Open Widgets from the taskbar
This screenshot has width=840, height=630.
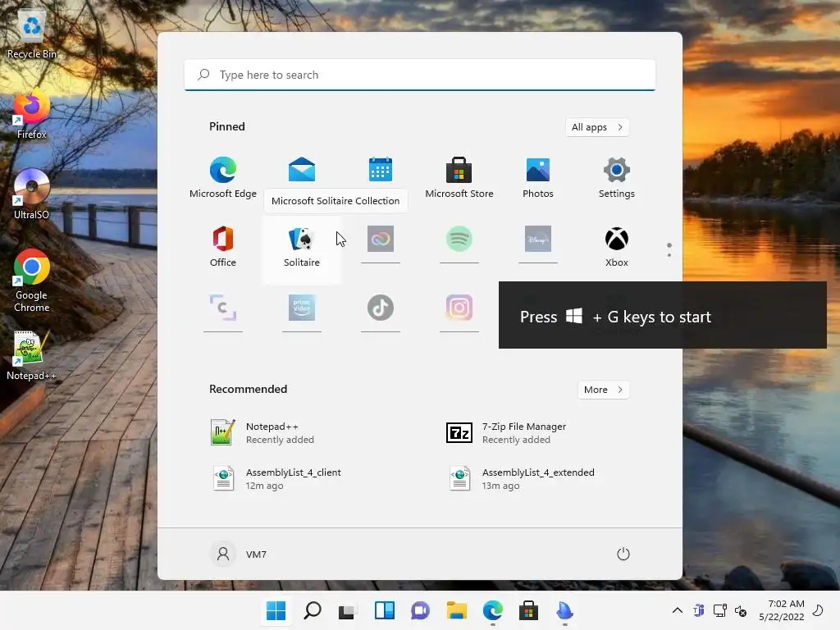point(384,610)
